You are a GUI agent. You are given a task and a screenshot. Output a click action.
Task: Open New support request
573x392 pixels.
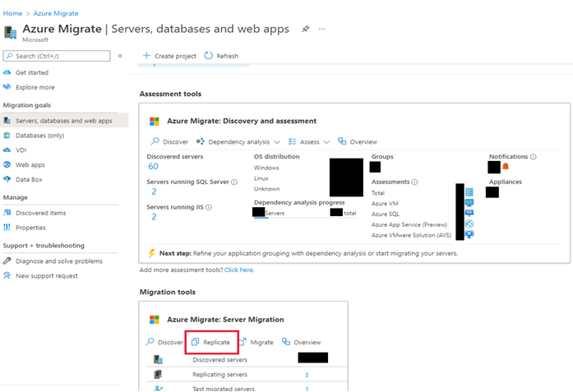click(46, 276)
